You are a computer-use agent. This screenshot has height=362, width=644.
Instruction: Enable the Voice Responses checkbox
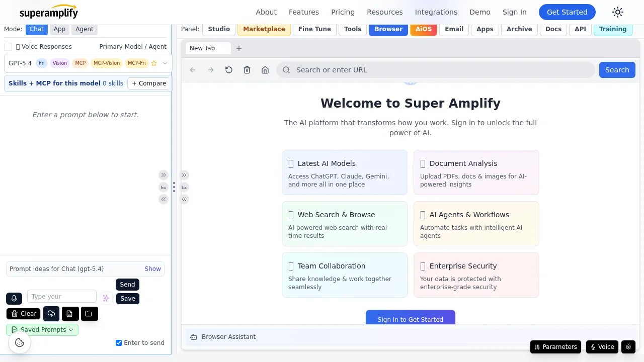[8, 46]
